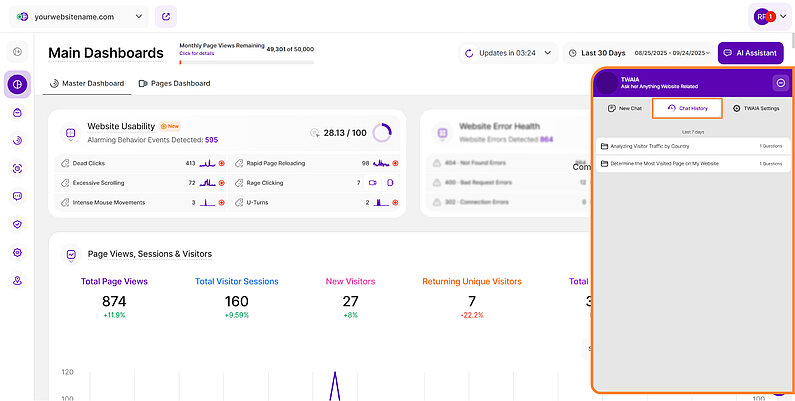795x401 pixels.
Task: Click the Monthly Page Views progress bar
Action: click(x=246, y=62)
